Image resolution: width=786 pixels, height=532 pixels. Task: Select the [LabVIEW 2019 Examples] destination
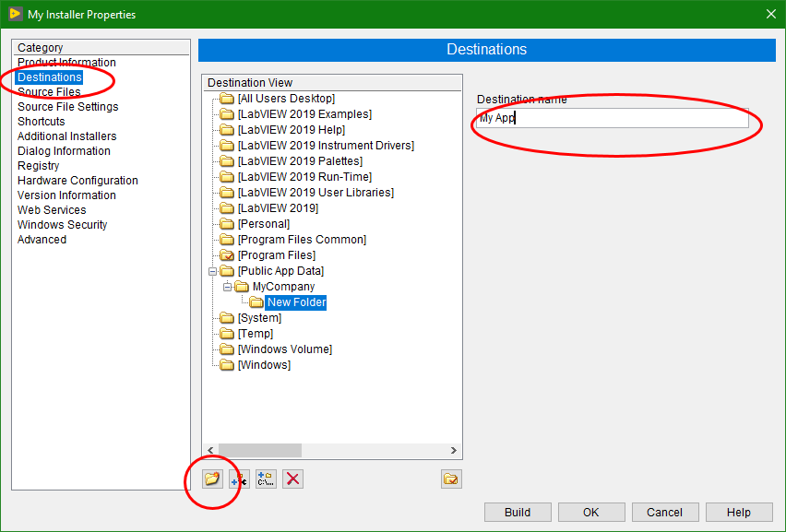coord(304,114)
